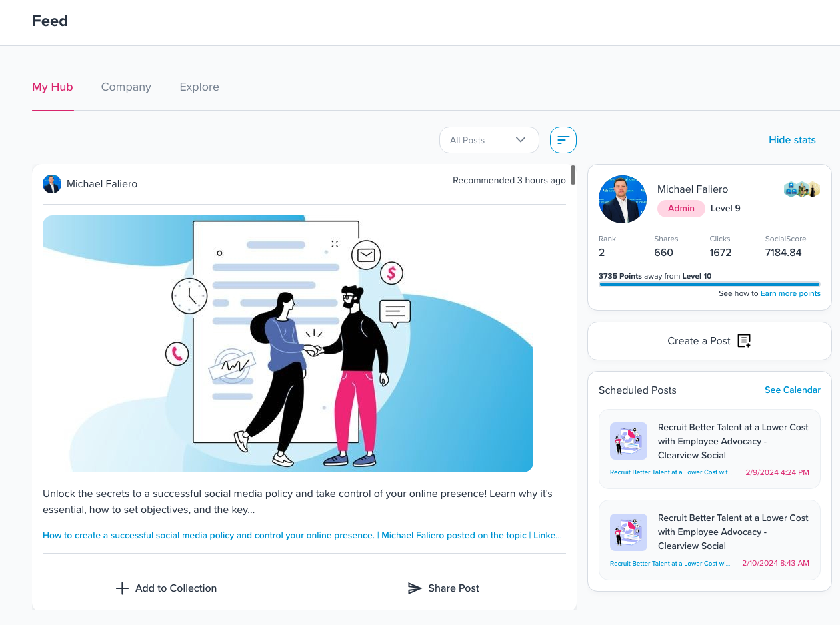Select the Level 9 indicator
Viewport: 840px width, 625px height.
click(x=725, y=208)
